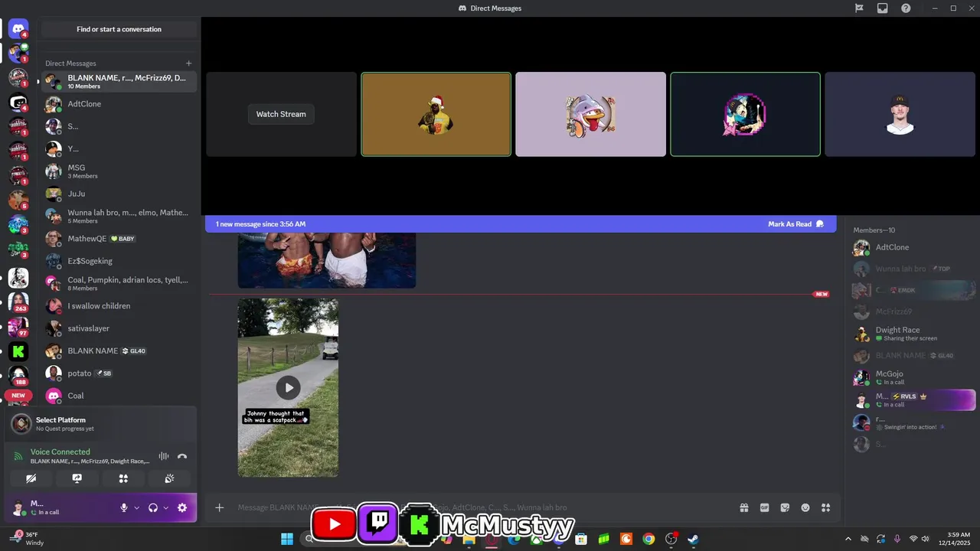Open AdtClone direct message
This screenshot has width=980, height=551.
click(x=119, y=104)
